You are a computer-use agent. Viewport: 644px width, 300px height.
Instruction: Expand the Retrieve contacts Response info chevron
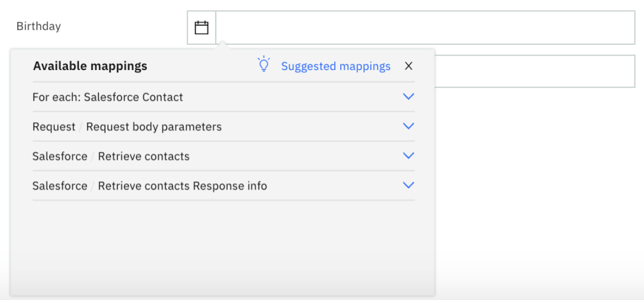pyautogui.click(x=409, y=185)
